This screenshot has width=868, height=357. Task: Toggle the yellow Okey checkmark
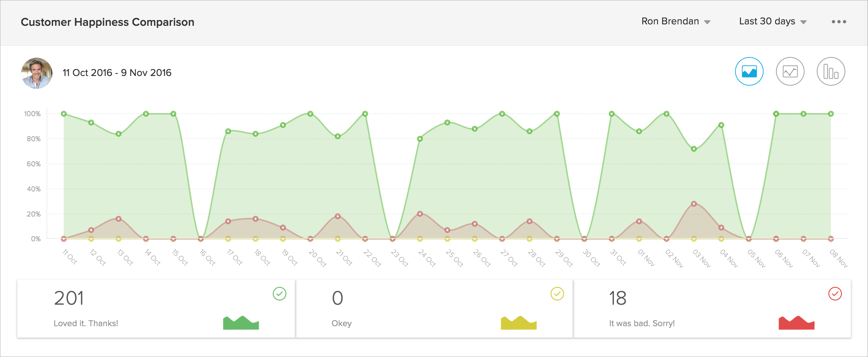pos(557,294)
